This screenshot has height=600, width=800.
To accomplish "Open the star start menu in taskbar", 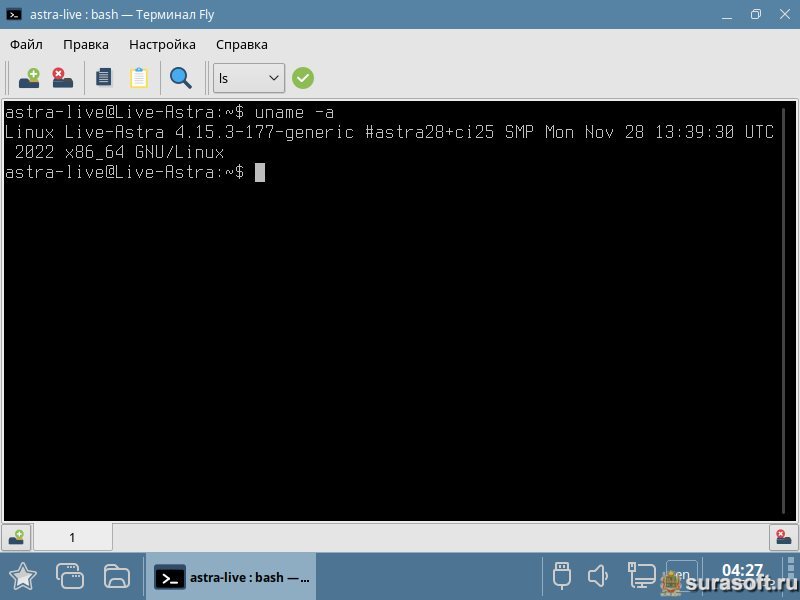I will tap(23, 577).
